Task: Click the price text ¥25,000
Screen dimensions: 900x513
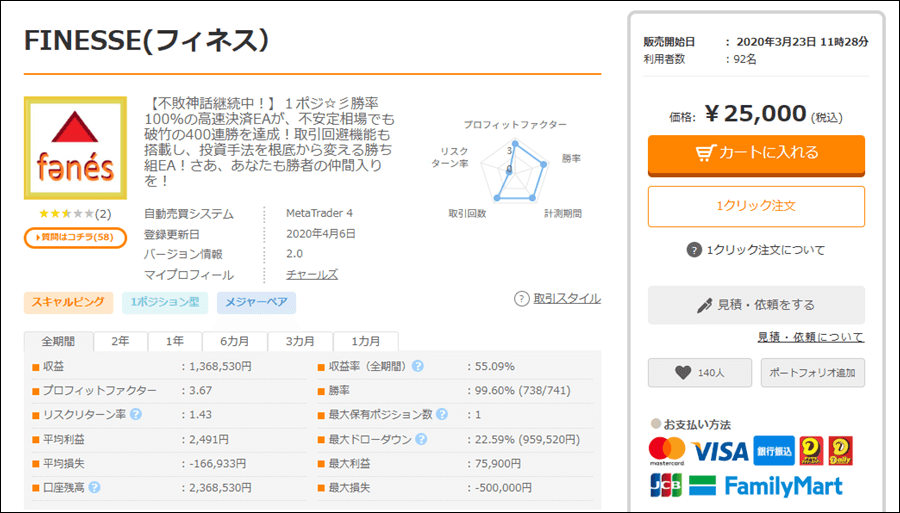Action: point(755,114)
